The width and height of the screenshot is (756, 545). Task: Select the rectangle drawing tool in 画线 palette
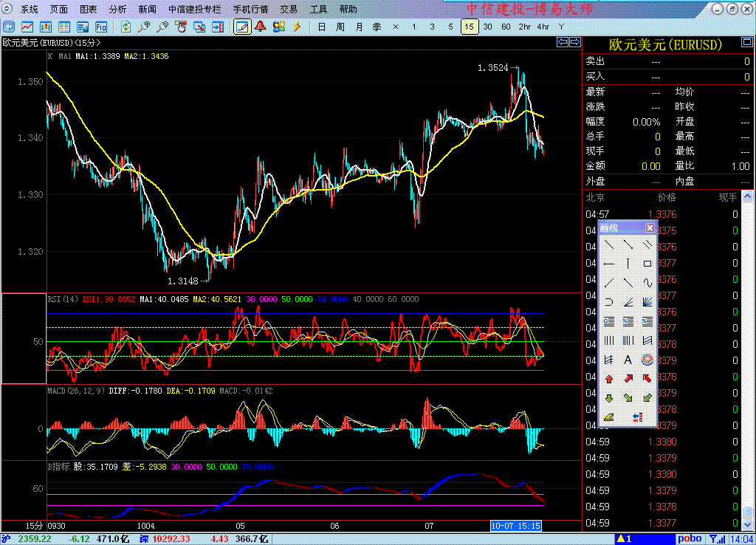point(647,263)
